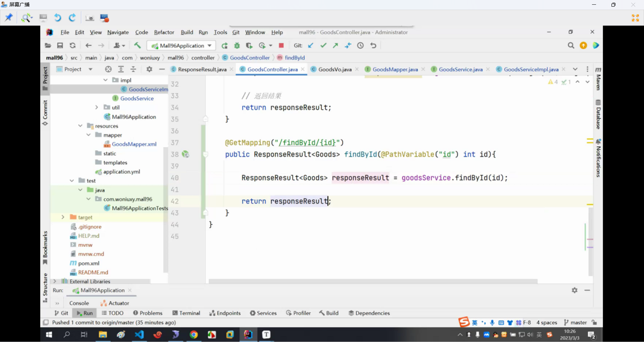
Task: Open Search Everywhere magnifier icon
Action: (571, 46)
